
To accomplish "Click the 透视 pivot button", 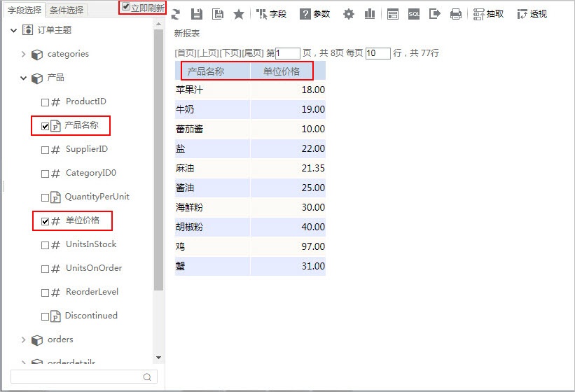I will tap(532, 14).
